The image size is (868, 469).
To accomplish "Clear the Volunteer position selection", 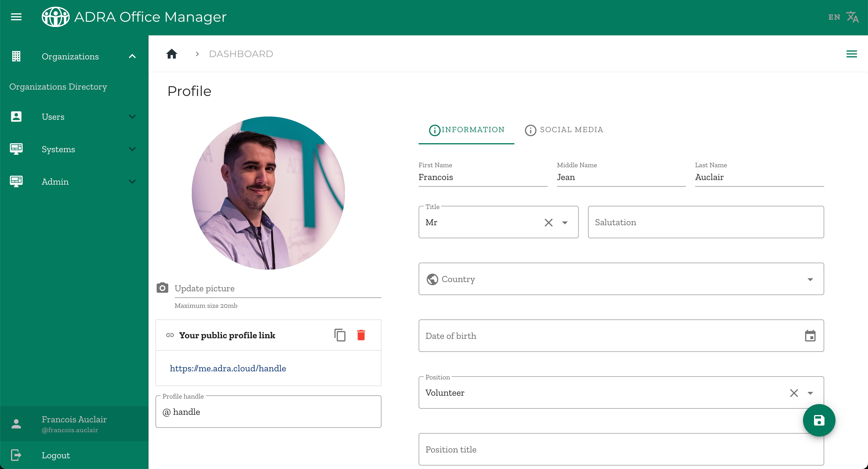I will pos(794,393).
